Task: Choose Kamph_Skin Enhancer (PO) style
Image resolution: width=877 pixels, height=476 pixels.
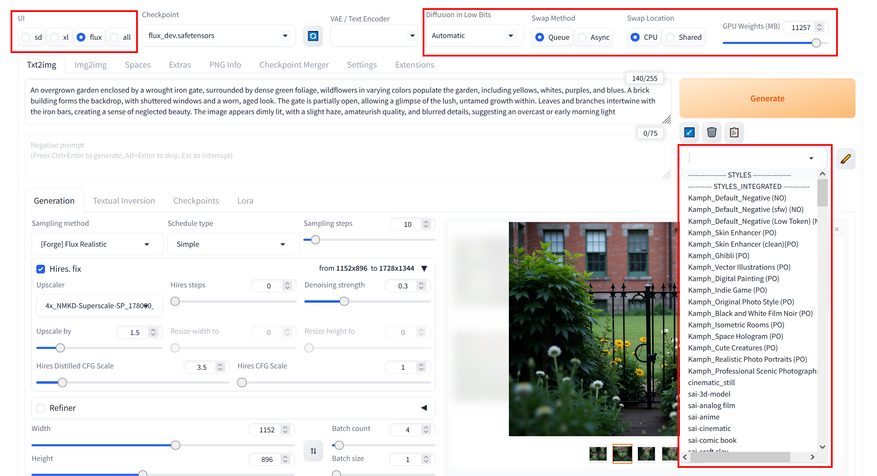Action: tap(732, 233)
